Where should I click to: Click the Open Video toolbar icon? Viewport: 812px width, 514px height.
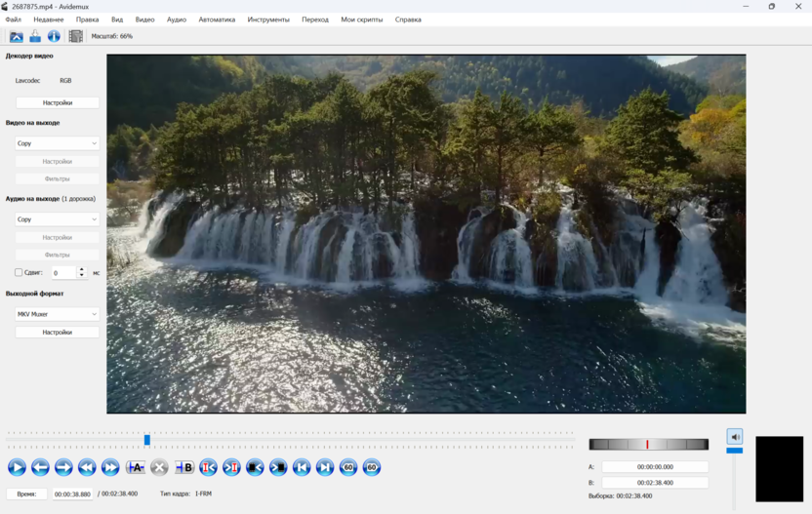(17, 36)
